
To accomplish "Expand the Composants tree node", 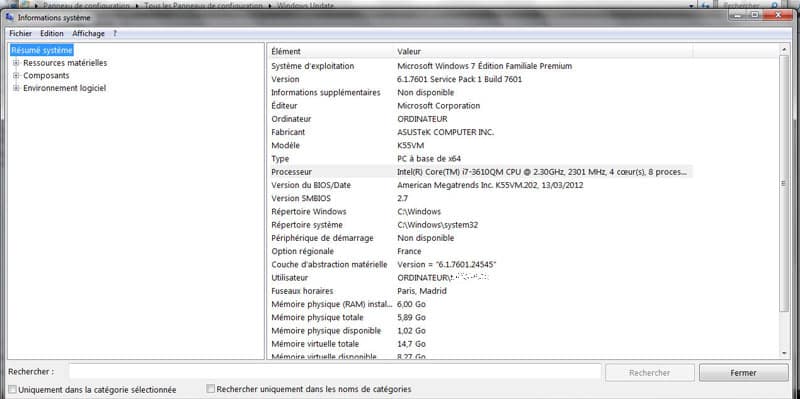I will tap(16, 76).
